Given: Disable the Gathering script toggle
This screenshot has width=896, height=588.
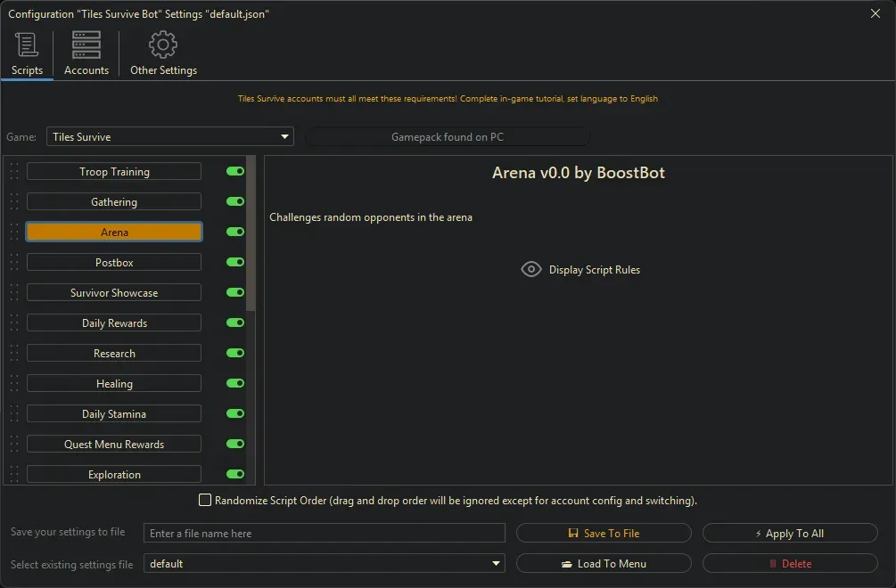Looking at the screenshot, I should (x=235, y=202).
